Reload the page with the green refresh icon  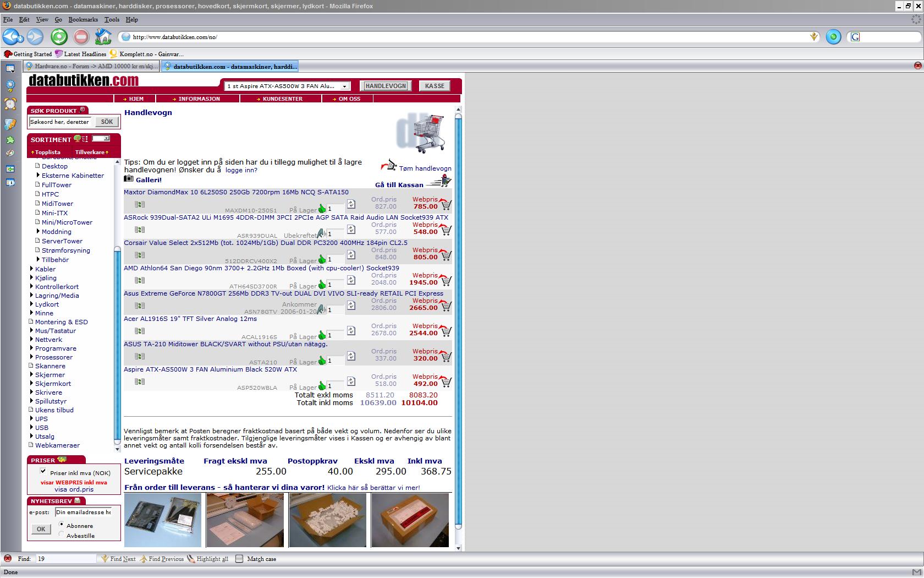point(59,37)
